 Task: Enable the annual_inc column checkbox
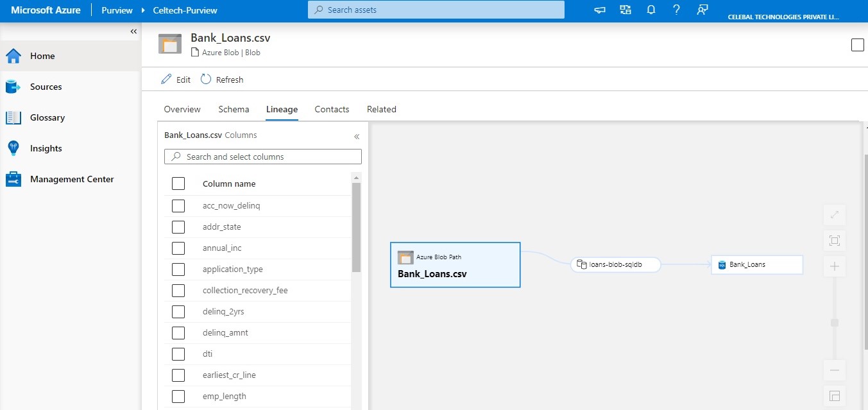pyautogui.click(x=178, y=248)
